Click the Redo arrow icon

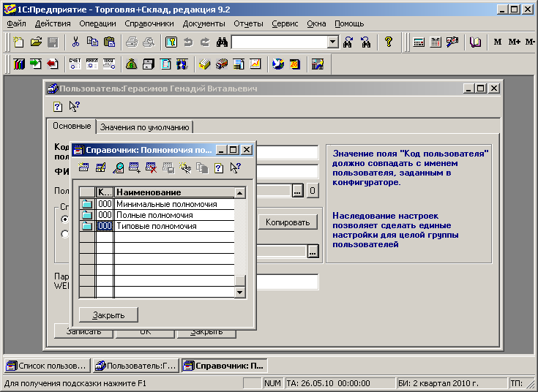pyautogui.click(x=205, y=42)
